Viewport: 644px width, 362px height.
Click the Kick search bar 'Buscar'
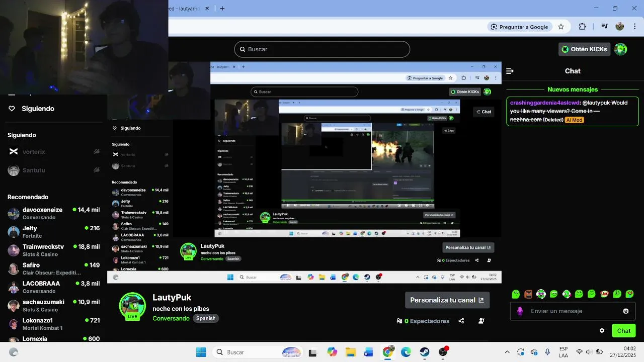click(322, 49)
